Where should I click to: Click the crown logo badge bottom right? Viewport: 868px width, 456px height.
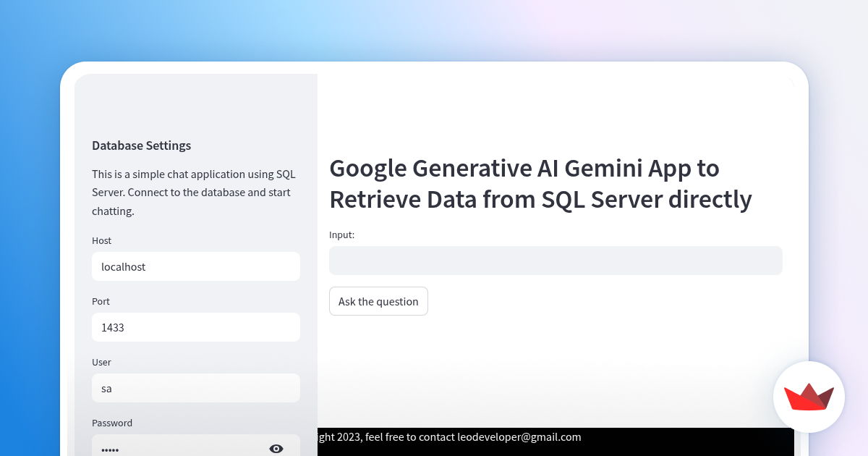809,397
